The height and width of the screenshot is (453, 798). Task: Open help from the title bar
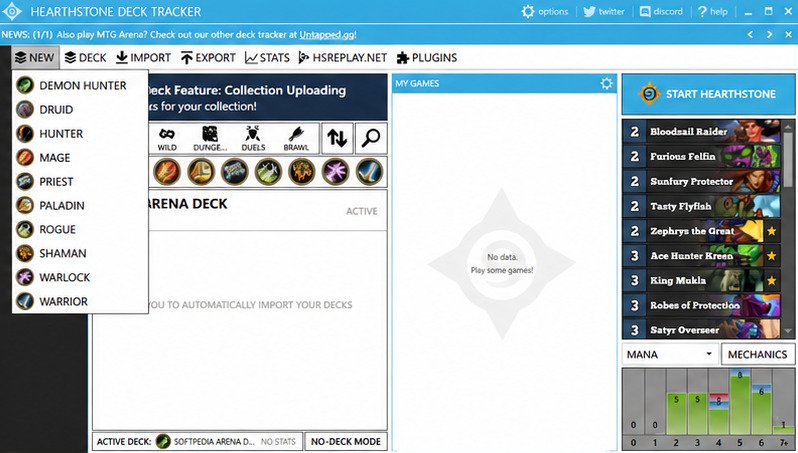(x=712, y=11)
